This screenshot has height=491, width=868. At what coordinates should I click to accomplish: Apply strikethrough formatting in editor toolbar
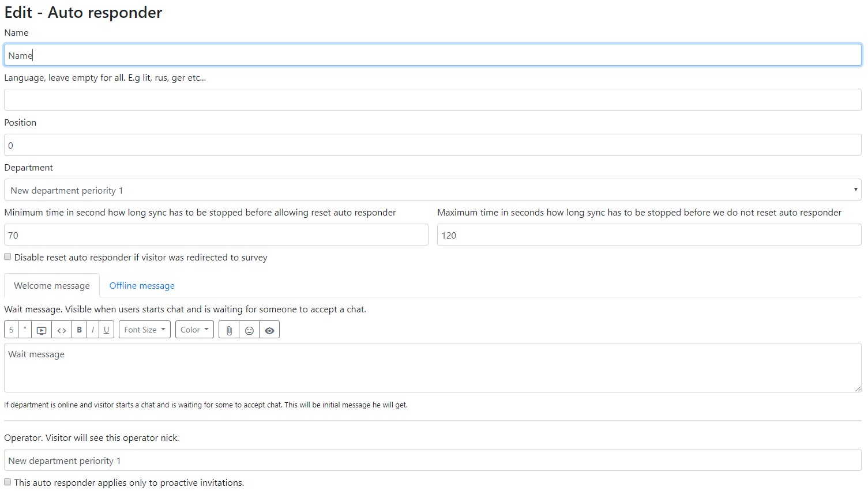pos(12,330)
